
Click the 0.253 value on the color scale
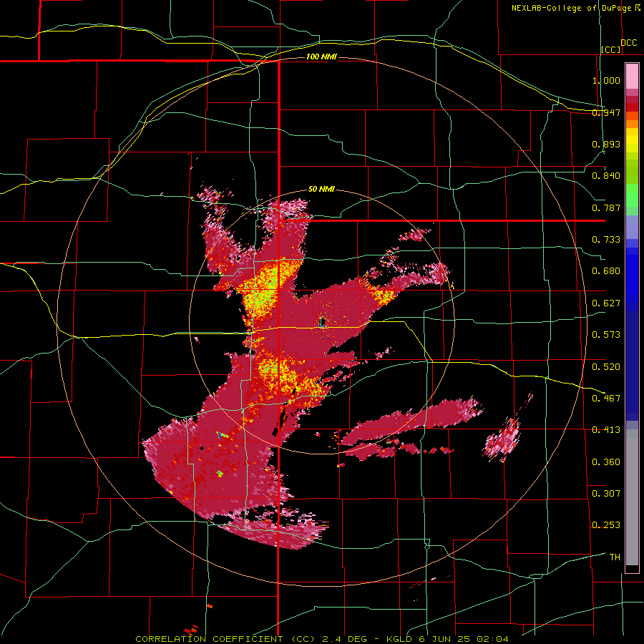point(606,525)
